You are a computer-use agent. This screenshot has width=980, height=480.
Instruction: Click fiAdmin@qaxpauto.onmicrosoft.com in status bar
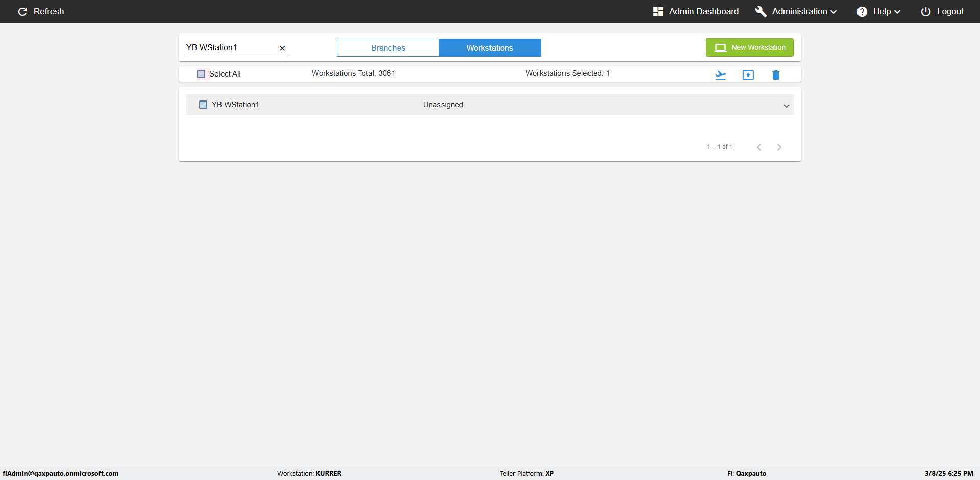coord(61,473)
